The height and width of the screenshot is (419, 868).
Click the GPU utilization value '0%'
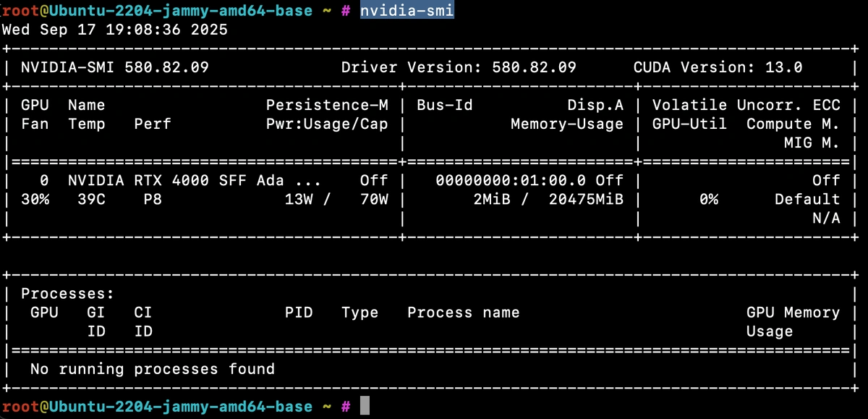[708, 199]
